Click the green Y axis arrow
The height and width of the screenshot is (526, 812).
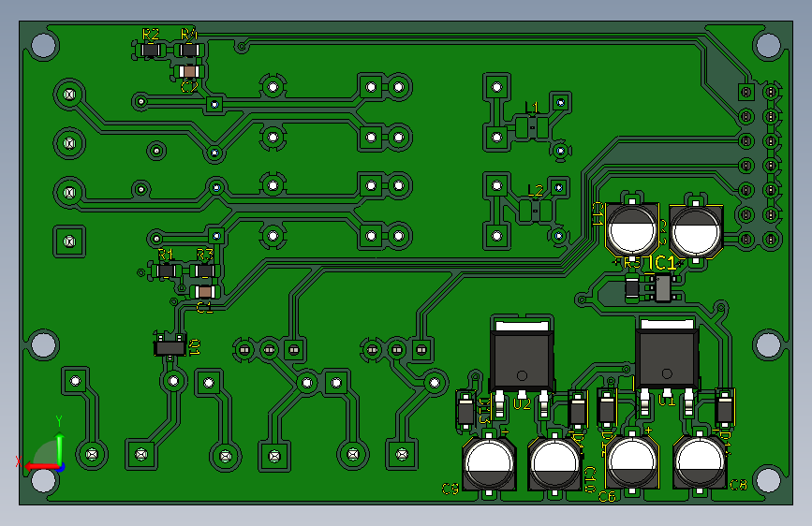(60, 449)
